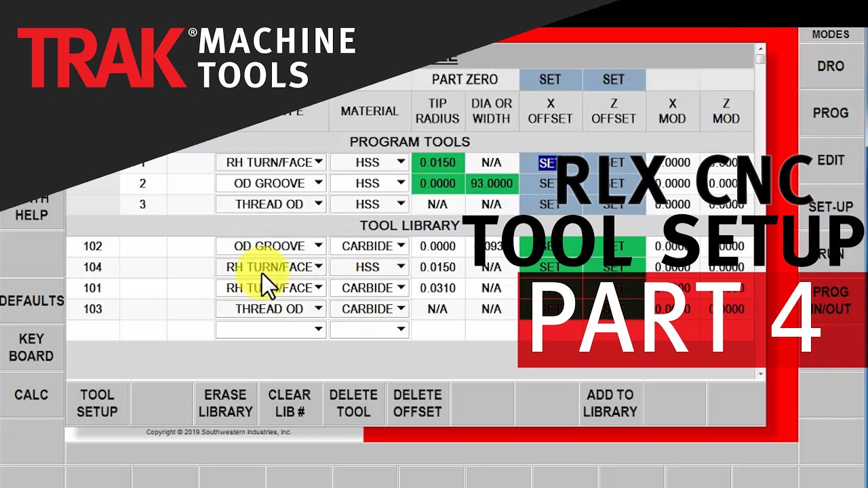Open tool type dropdown for program tool 2
The height and width of the screenshot is (488, 868).
pos(271,183)
